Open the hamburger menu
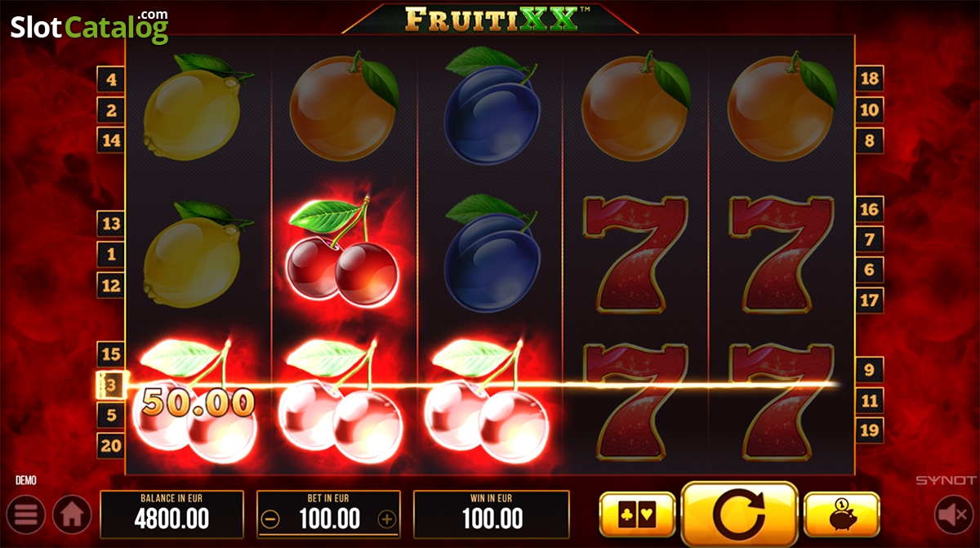 click(x=26, y=515)
